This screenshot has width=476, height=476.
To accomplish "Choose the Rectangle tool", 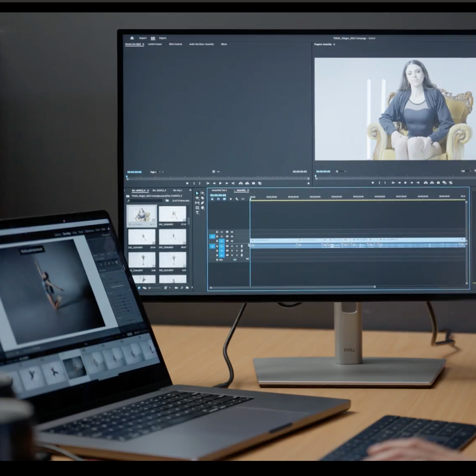I will 197,208.
